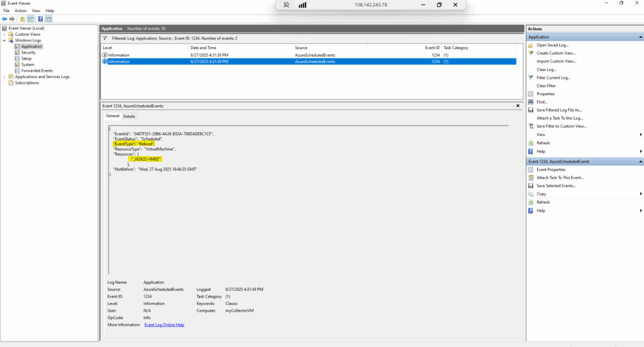The image size is (644, 347).
Task: Click the green Refresh icon under Application actions
Action: (x=531, y=143)
